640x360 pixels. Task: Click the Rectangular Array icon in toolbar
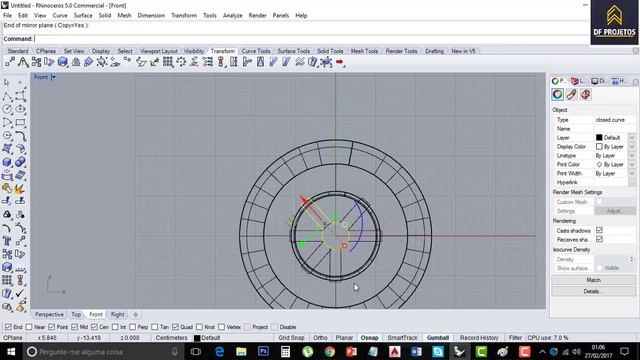pyautogui.click(x=168, y=62)
